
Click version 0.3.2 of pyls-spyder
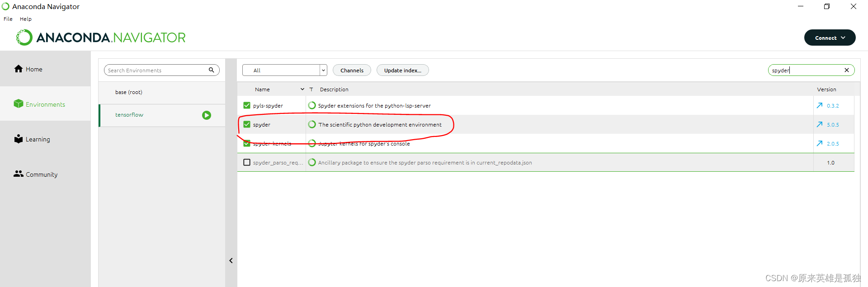click(833, 106)
